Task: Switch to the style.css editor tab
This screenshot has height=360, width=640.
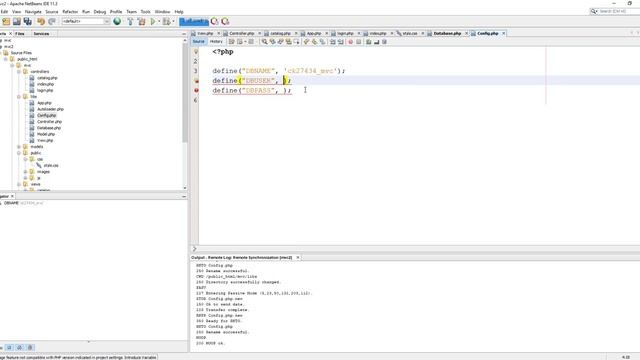Action: click(x=409, y=33)
